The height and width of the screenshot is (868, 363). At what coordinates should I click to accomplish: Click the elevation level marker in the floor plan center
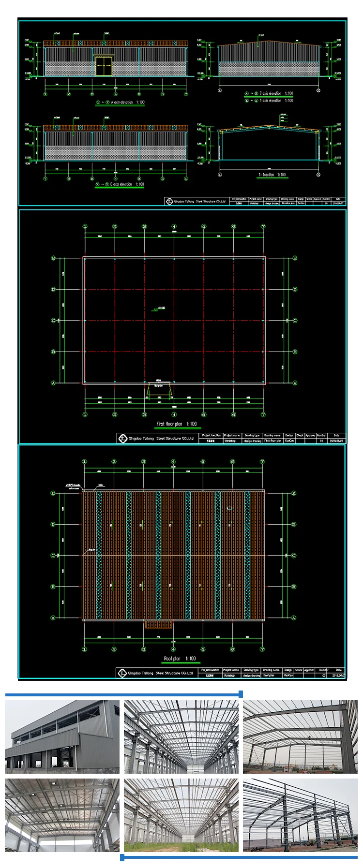pyautogui.click(x=159, y=308)
